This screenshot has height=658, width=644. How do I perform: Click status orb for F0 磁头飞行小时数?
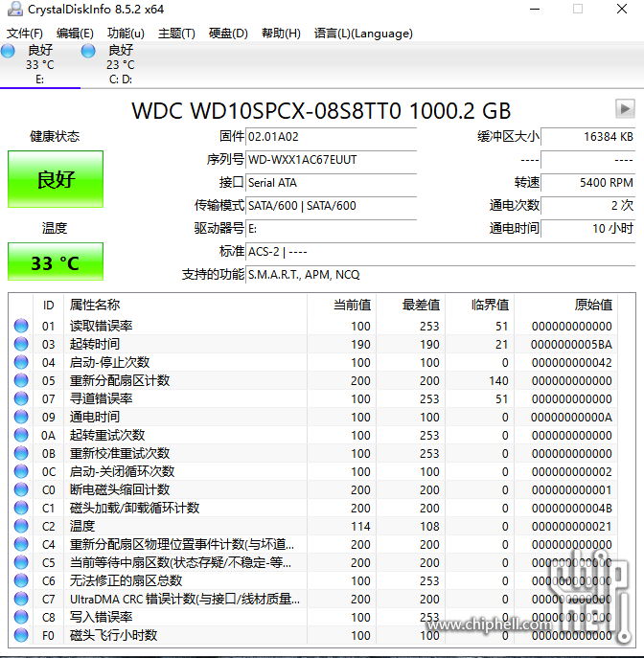(21, 635)
